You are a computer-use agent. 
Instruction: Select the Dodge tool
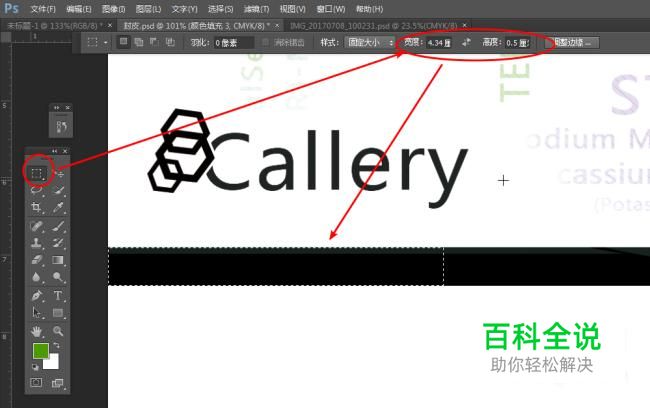58,277
